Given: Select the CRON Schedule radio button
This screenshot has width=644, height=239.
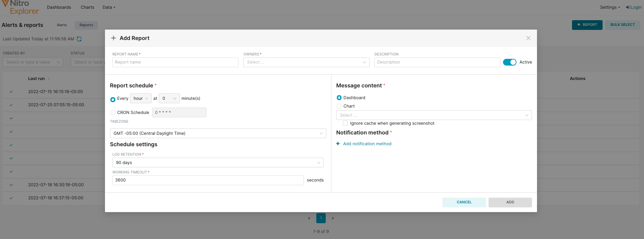Looking at the screenshot, I should click(113, 113).
